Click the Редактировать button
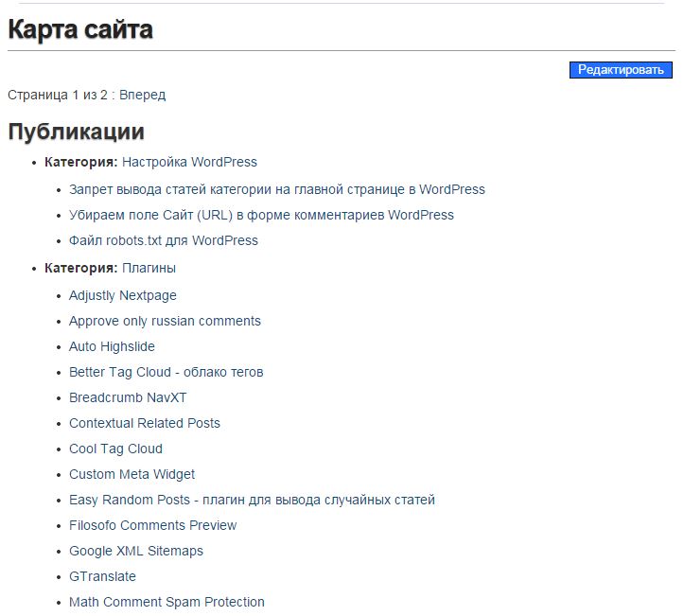Screen dimensions: 684x616 [x=621, y=70]
